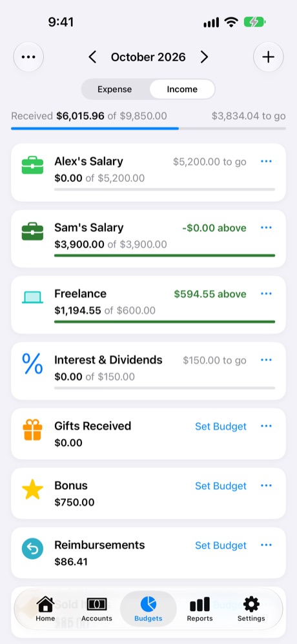Tap the plus add button
Viewport: 297px width, 644px height.
click(x=268, y=57)
